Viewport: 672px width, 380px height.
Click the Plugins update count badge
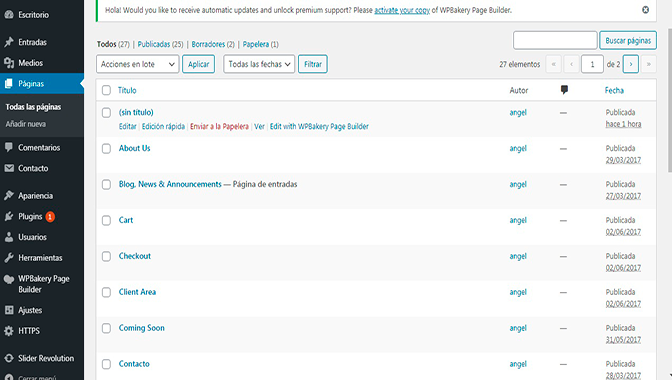50,217
